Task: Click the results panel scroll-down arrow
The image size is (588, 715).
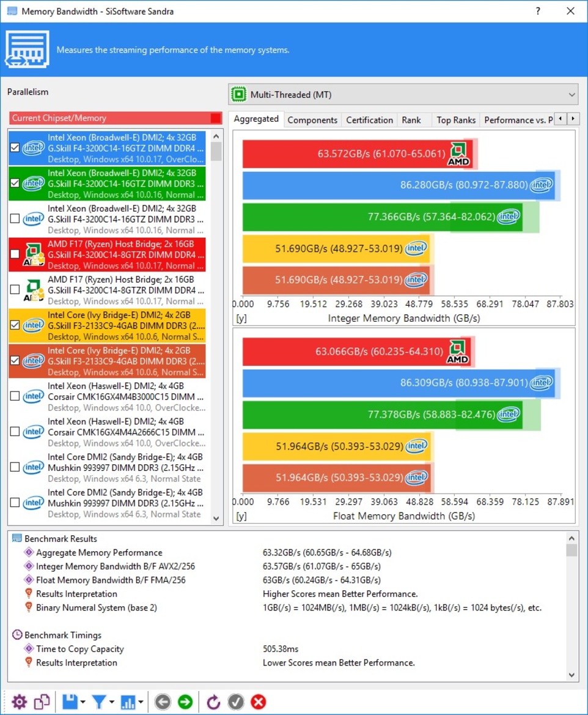Action: (571, 675)
